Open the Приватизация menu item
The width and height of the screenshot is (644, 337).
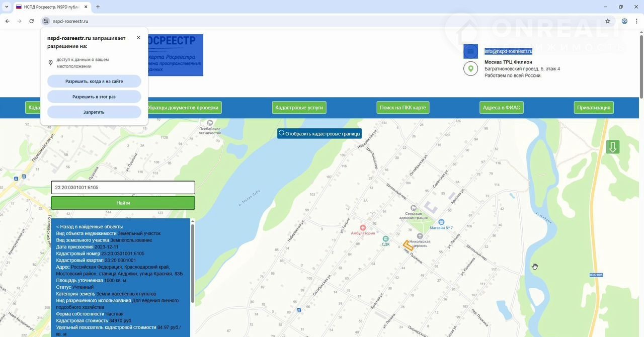coord(594,108)
